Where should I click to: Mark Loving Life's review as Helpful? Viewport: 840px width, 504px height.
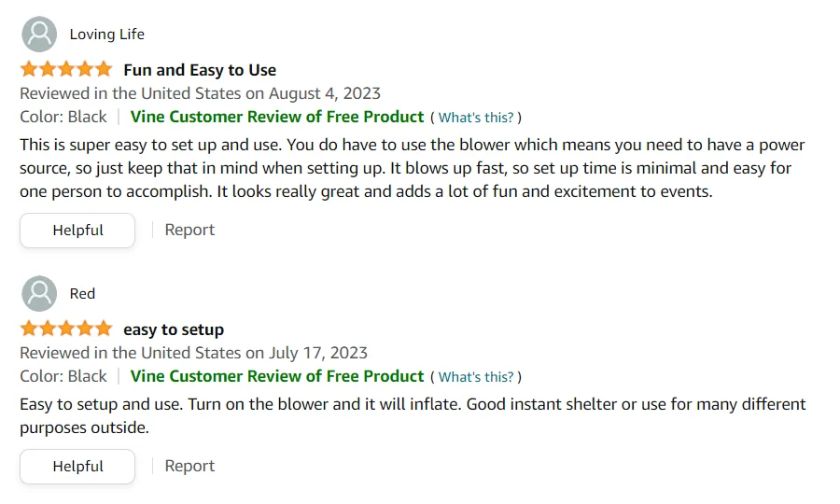(x=77, y=231)
